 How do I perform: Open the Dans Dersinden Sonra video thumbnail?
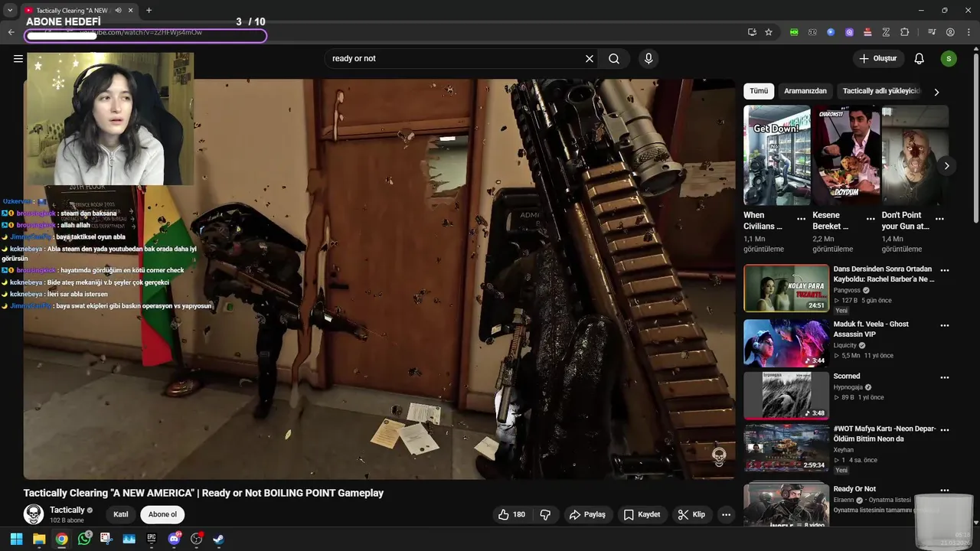[x=786, y=288]
